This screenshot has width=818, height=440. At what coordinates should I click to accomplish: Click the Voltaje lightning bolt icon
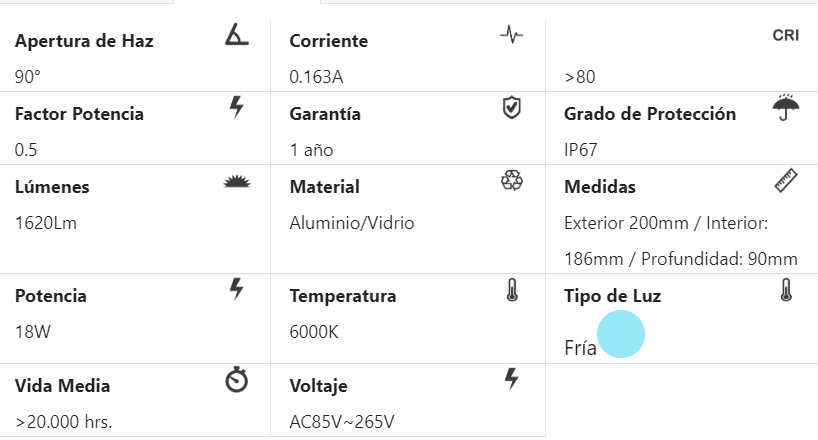(x=511, y=378)
